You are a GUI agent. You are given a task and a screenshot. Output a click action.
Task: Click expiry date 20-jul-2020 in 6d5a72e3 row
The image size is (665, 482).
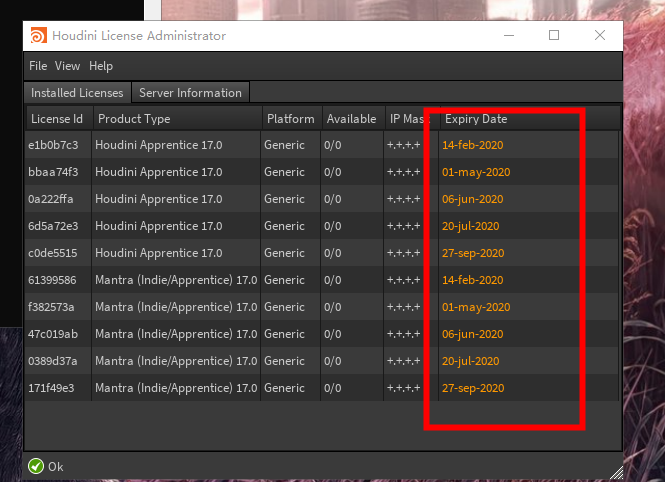[470, 226]
